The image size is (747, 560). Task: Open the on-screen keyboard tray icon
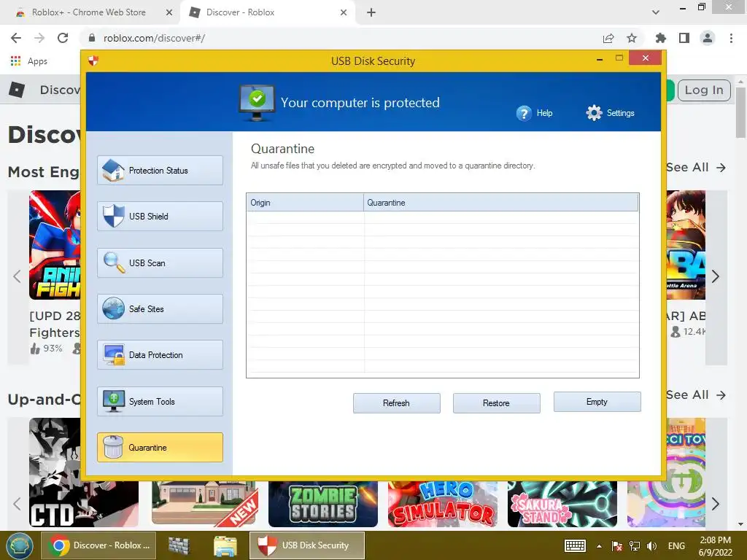click(575, 545)
